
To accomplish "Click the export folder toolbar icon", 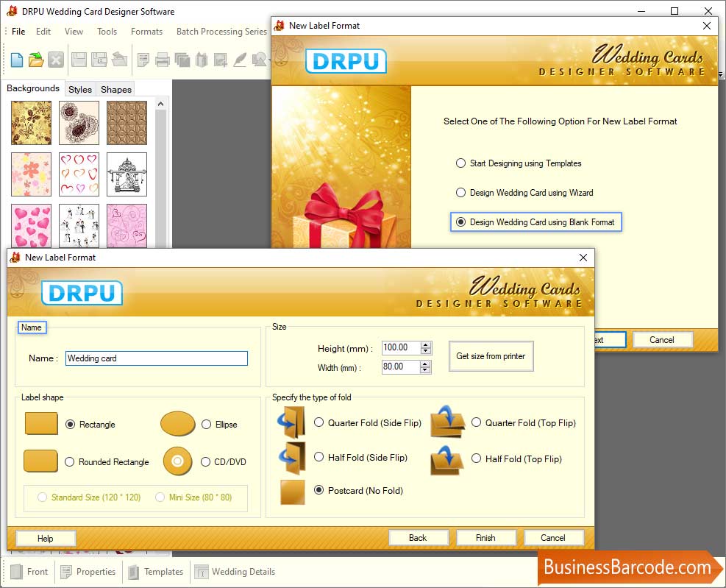I will pos(119,60).
